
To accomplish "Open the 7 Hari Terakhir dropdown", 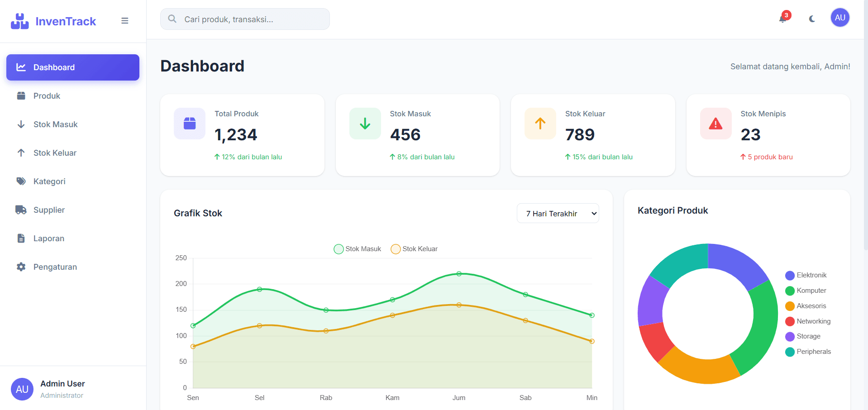I will pos(558,214).
